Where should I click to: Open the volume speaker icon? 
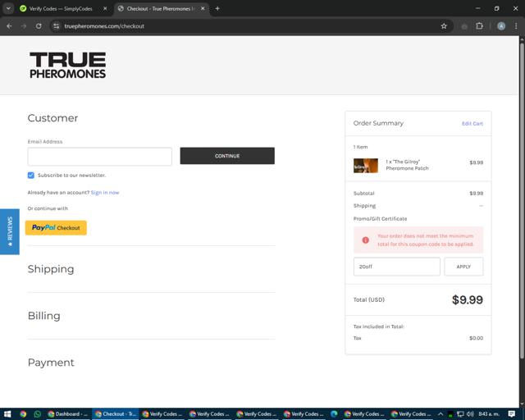[470, 414]
